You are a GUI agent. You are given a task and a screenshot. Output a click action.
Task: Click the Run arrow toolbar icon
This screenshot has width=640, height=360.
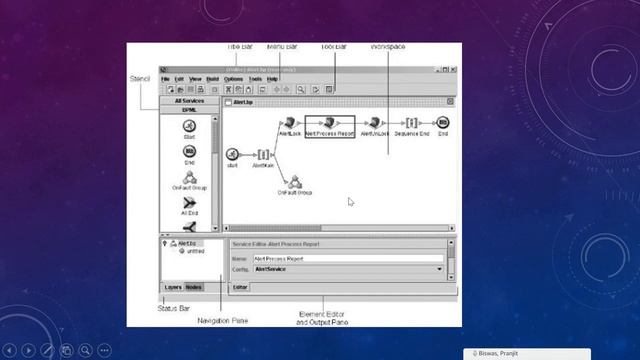pos(316,89)
